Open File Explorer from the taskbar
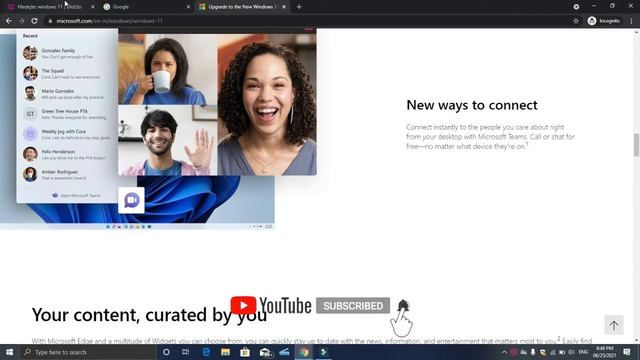 (x=225, y=352)
